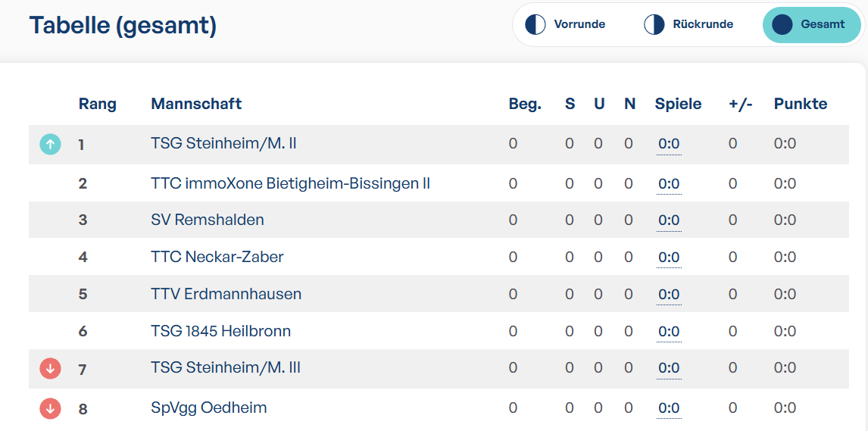Select TTC Neckar-Zaber in the table
868x431 pixels.
(x=217, y=257)
